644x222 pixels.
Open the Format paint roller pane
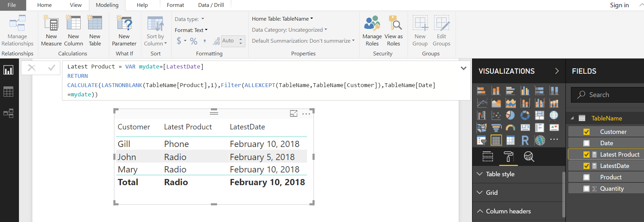[x=509, y=157]
